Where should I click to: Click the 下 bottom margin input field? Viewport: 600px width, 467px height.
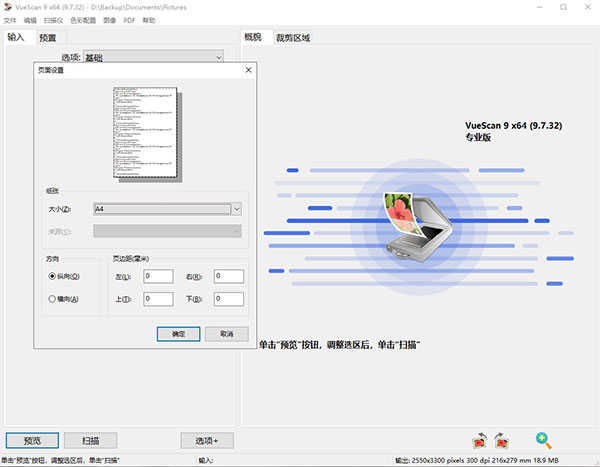coord(228,299)
